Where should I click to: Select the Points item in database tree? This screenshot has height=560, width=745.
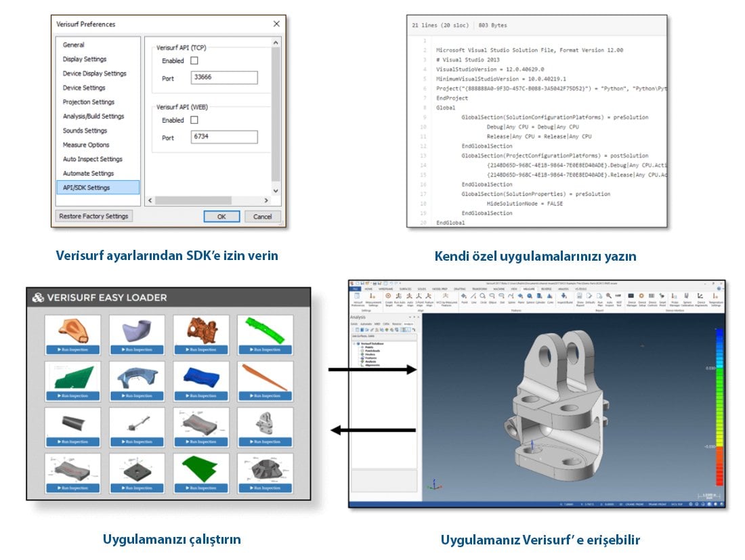(368, 347)
